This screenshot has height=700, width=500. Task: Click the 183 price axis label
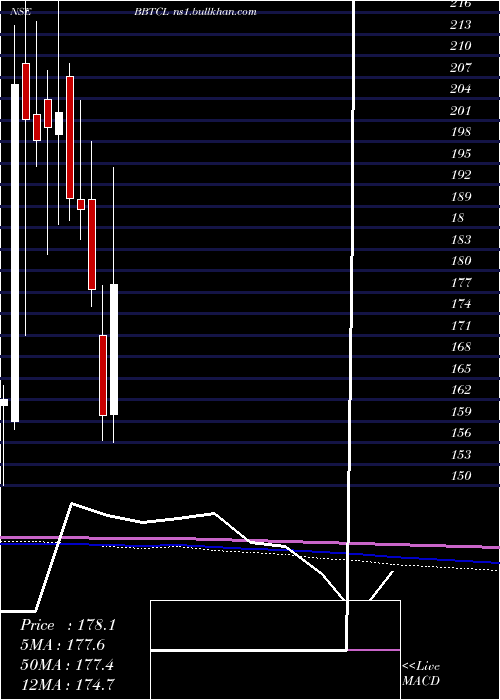tap(461, 240)
